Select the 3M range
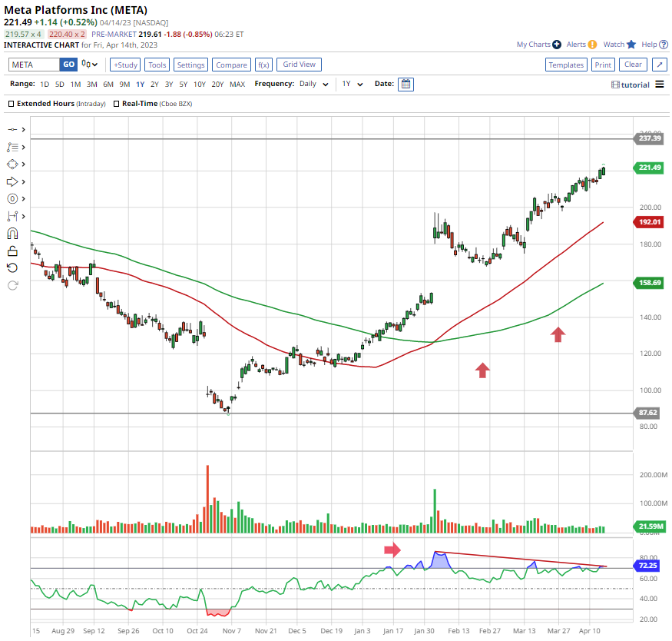This screenshot has width=672, height=641. point(91,85)
